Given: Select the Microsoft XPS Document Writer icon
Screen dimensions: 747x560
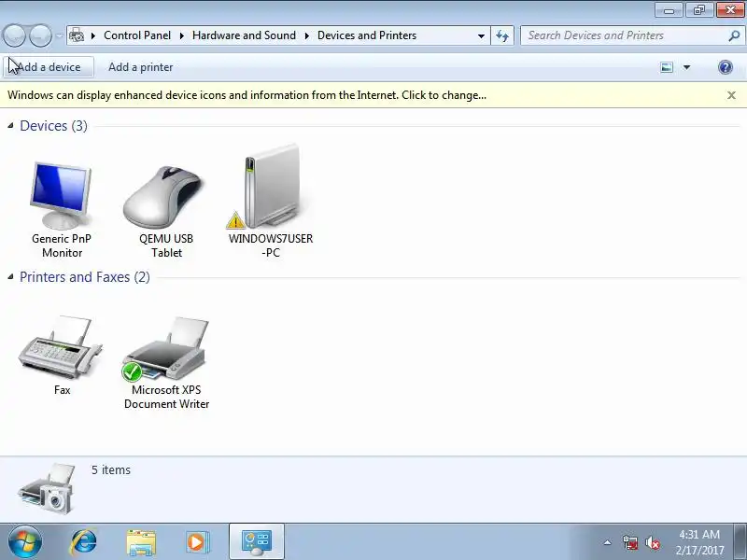Looking at the screenshot, I should [166, 349].
